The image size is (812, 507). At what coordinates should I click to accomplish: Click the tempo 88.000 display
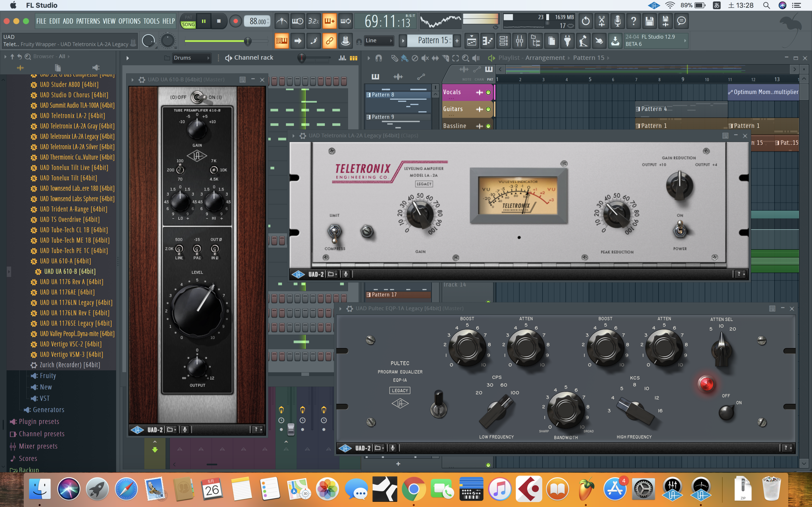pyautogui.click(x=257, y=21)
